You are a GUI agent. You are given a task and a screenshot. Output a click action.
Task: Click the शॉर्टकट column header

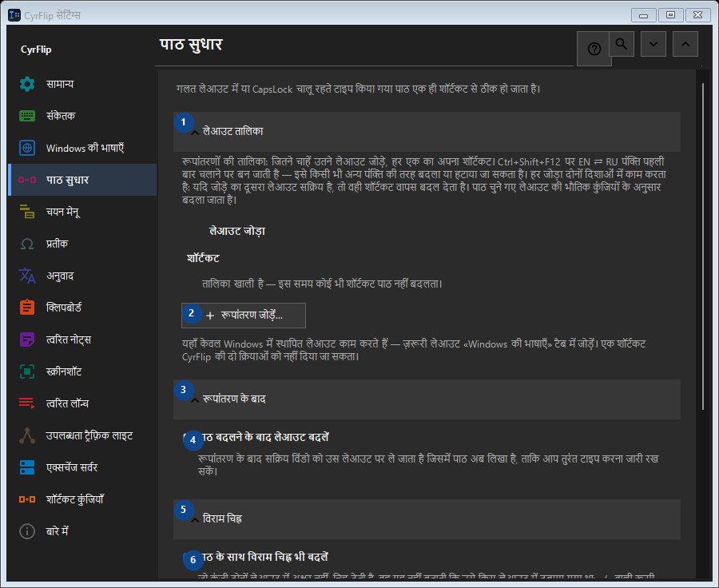[203, 258]
